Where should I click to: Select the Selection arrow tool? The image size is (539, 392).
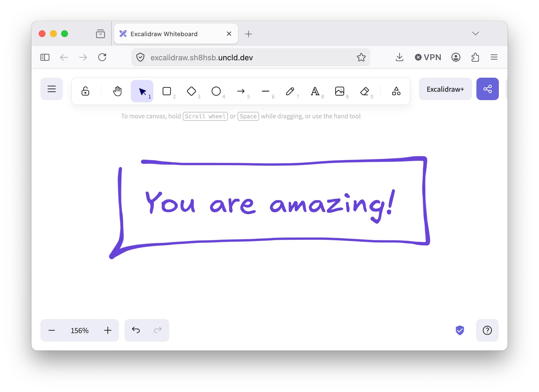pyautogui.click(x=142, y=91)
